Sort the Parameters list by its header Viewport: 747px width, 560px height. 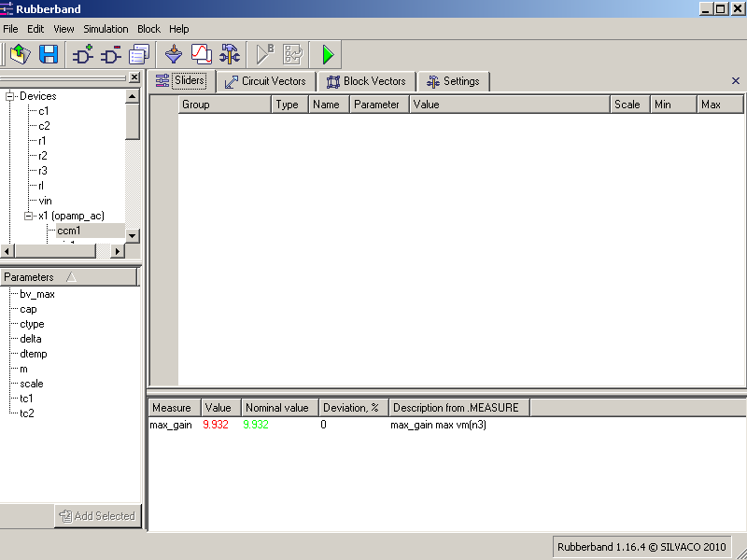pyautogui.click(x=69, y=277)
